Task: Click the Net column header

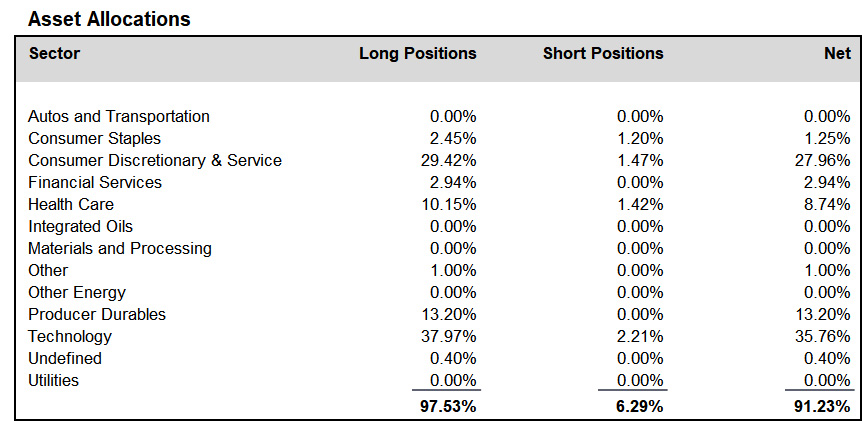Action: pos(837,53)
